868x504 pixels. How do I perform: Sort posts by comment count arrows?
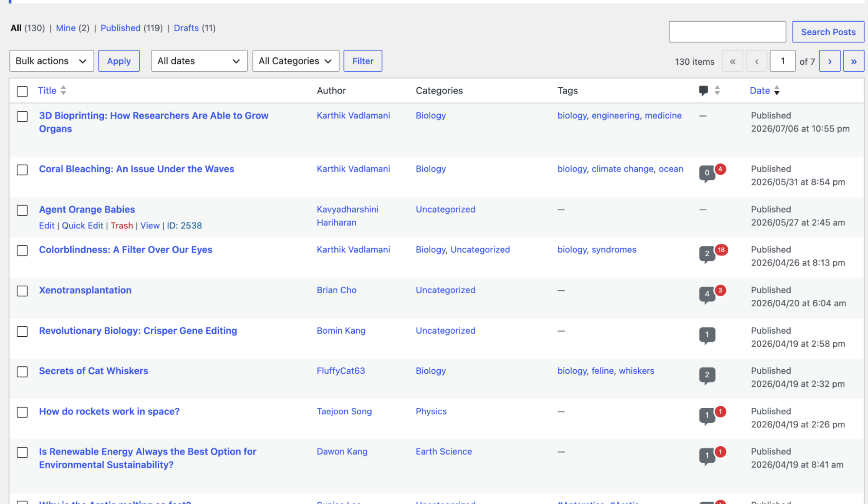click(x=717, y=90)
